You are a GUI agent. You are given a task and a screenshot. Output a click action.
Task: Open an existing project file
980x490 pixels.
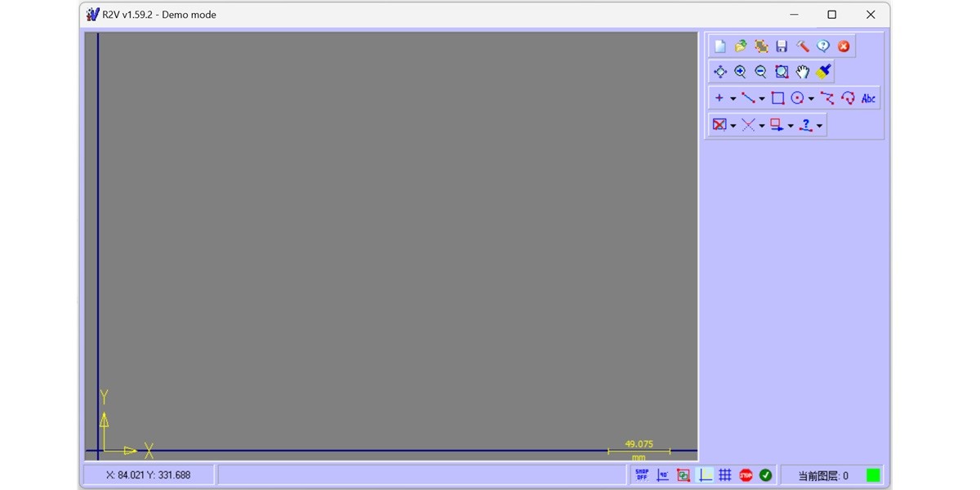[740, 46]
